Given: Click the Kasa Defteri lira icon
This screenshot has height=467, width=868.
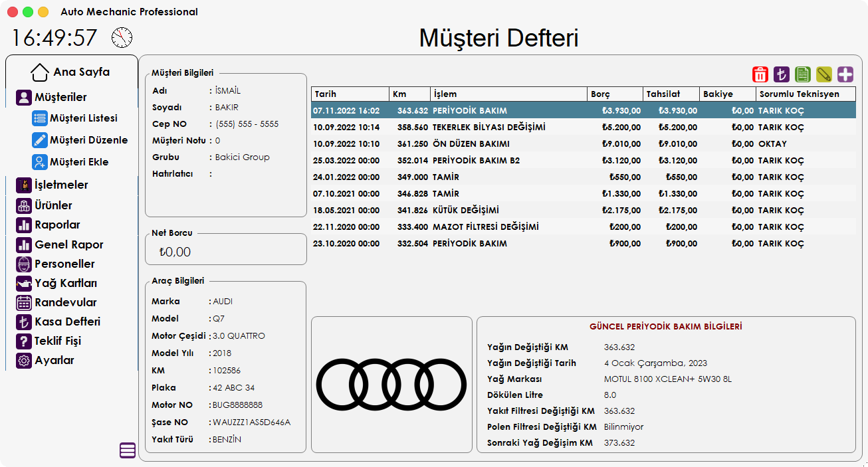Looking at the screenshot, I should click(x=24, y=322).
